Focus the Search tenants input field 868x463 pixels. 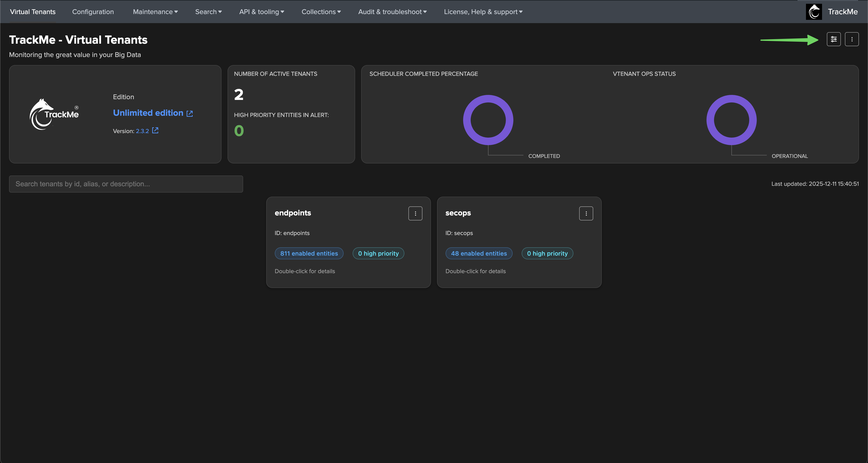tap(126, 184)
